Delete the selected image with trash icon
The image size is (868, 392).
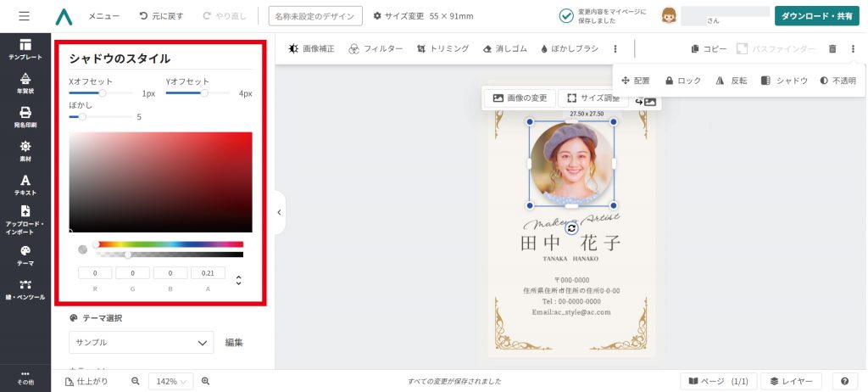pyautogui.click(x=832, y=49)
